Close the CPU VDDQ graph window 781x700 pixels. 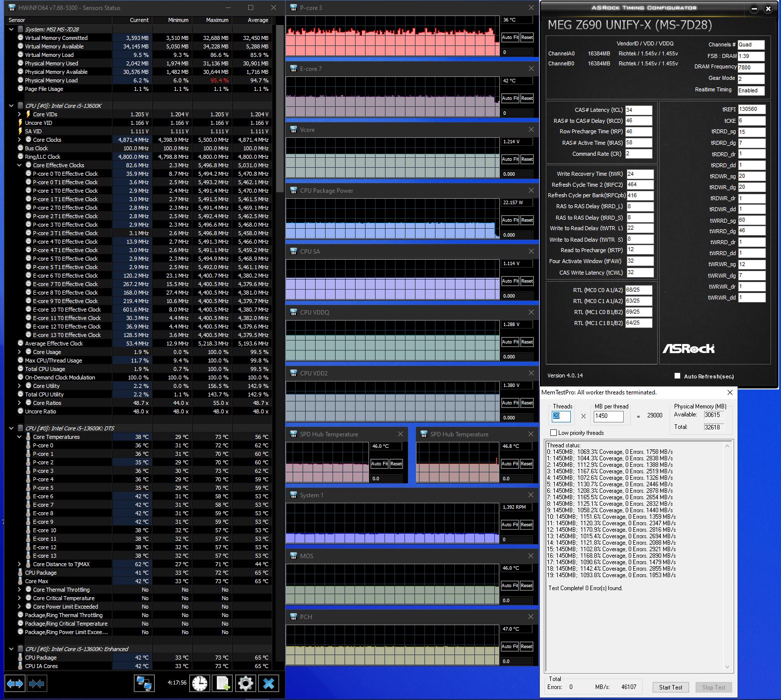click(531, 312)
